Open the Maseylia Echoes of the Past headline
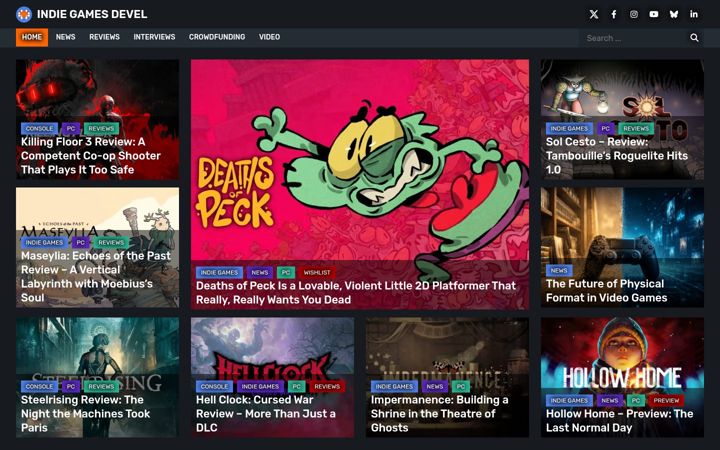 point(96,276)
